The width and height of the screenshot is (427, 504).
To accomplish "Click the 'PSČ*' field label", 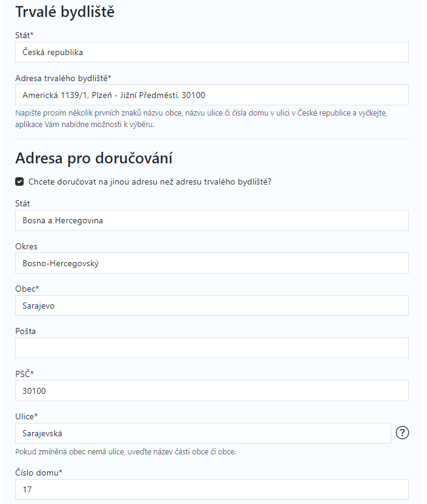I will (24, 374).
